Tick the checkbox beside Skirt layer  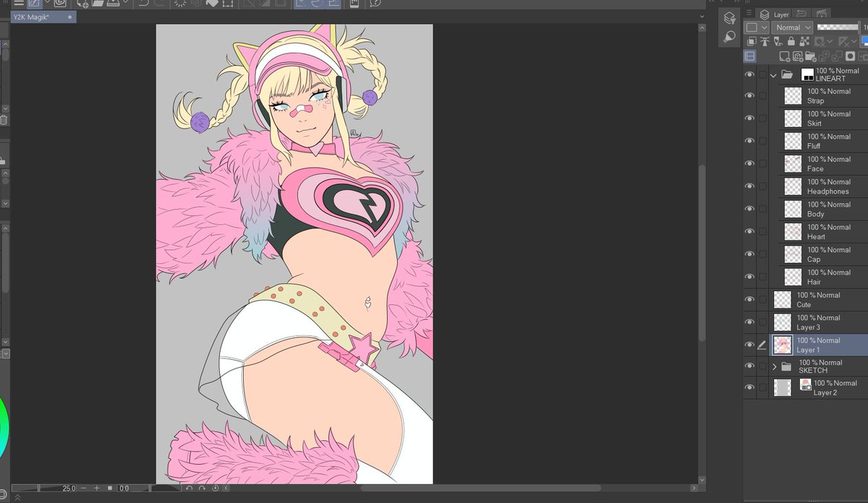[762, 119]
